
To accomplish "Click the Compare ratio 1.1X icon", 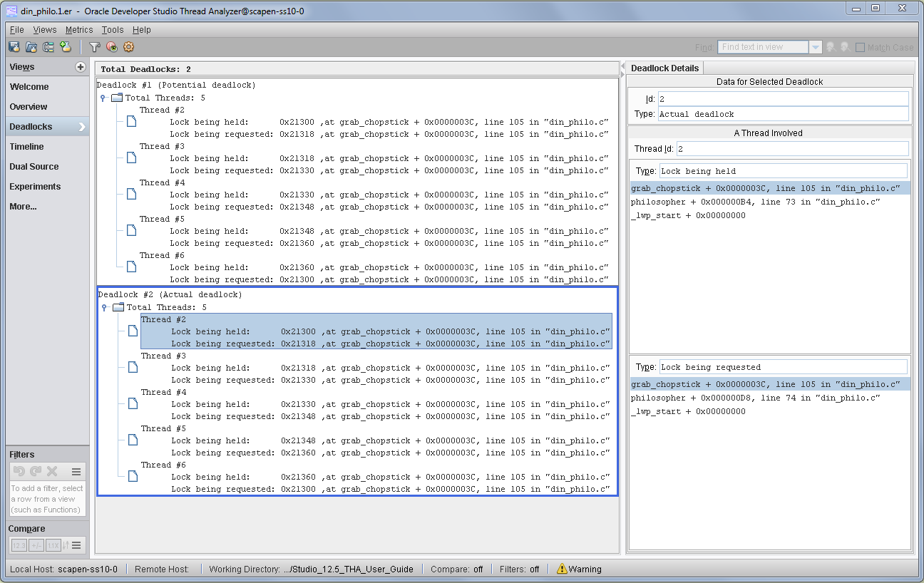I will (x=53, y=545).
